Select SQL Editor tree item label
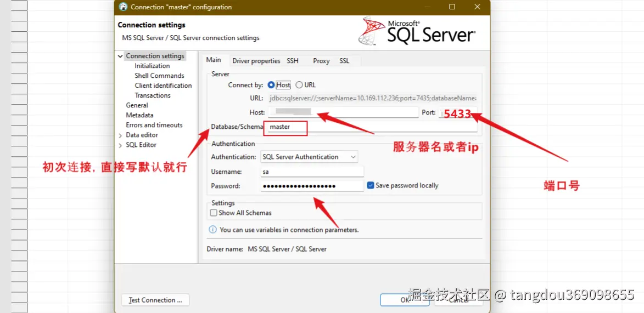This screenshot has width=644, height=313. click(141, 144)
